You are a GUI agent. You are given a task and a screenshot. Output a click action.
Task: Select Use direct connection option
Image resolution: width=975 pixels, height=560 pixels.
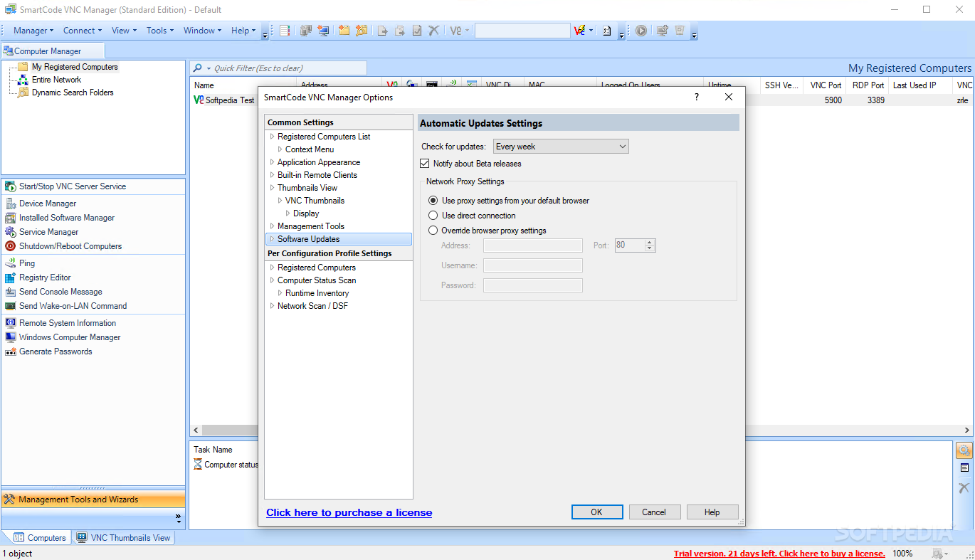(433, 216)
